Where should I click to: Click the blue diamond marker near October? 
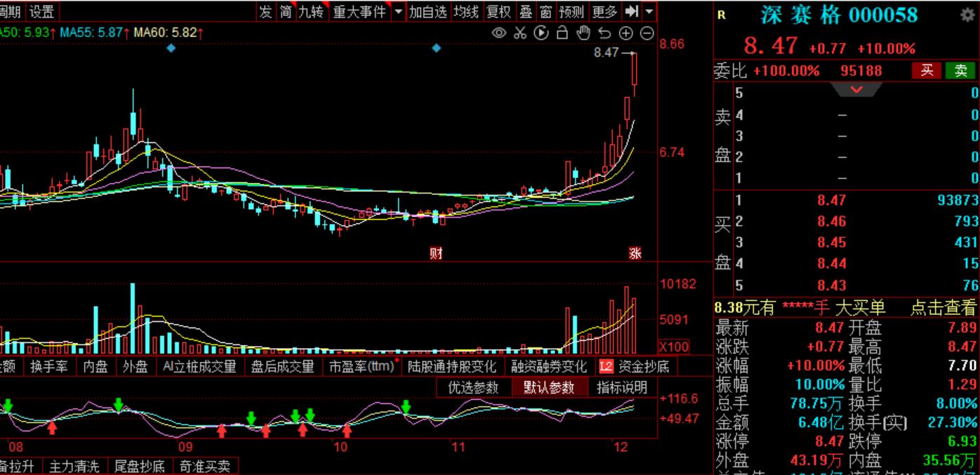click(x=437, y=48)
